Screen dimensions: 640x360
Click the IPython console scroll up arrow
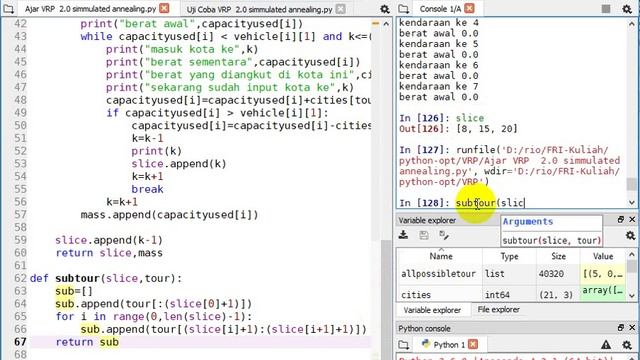pyautogui.click(x=631, y=24)
